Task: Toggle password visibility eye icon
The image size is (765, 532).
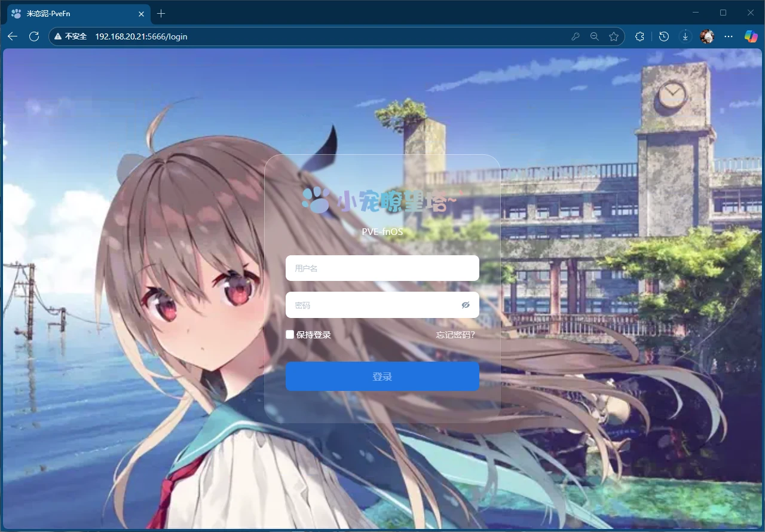Action: click(466, 305)
